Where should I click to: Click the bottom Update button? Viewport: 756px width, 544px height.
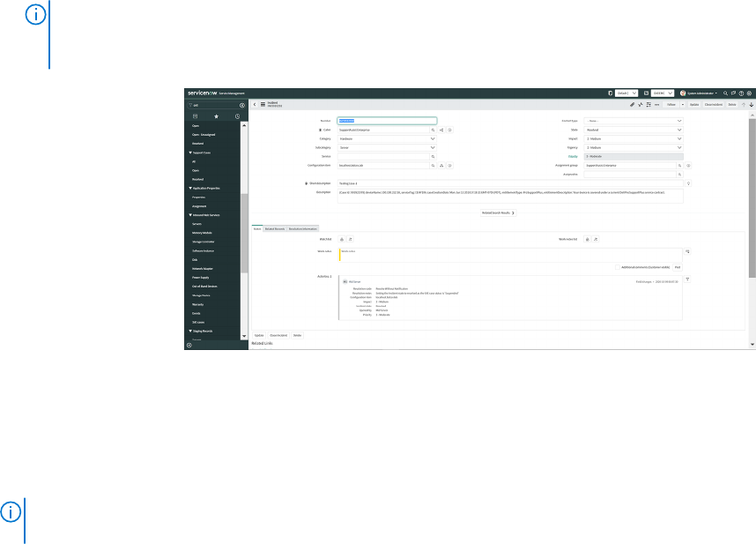pyautogui.click(x=259, y=335)
